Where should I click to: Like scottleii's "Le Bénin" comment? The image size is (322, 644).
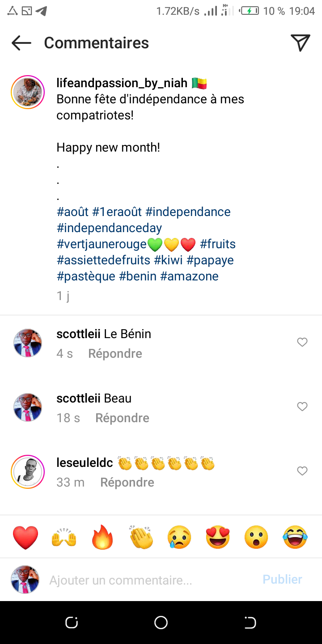point(302,342)
